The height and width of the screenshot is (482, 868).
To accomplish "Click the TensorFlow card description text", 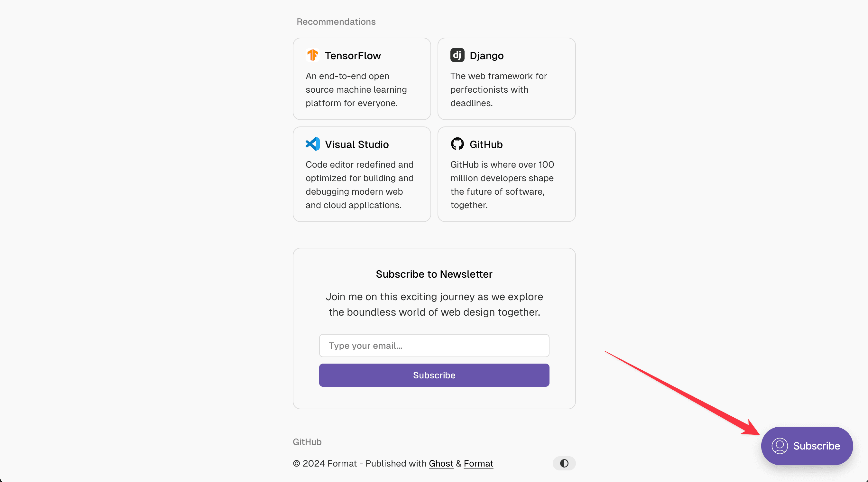I will click(x=356, y=90).
